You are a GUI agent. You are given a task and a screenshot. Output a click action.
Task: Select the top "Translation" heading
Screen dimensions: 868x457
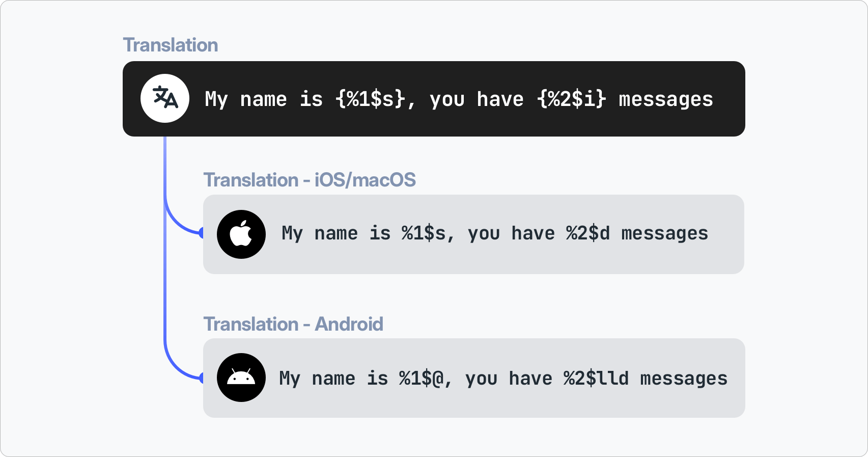click(171, 45)
